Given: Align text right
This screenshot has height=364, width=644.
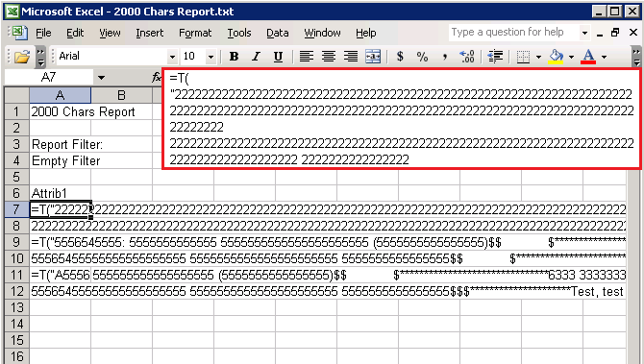Looking at the screenshot, I should click(351, 57).
